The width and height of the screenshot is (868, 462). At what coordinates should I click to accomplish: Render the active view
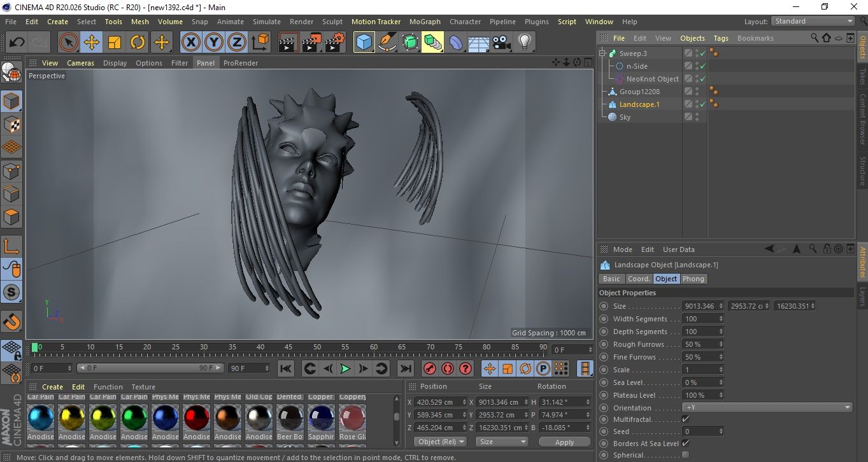(x=288, y=43)
